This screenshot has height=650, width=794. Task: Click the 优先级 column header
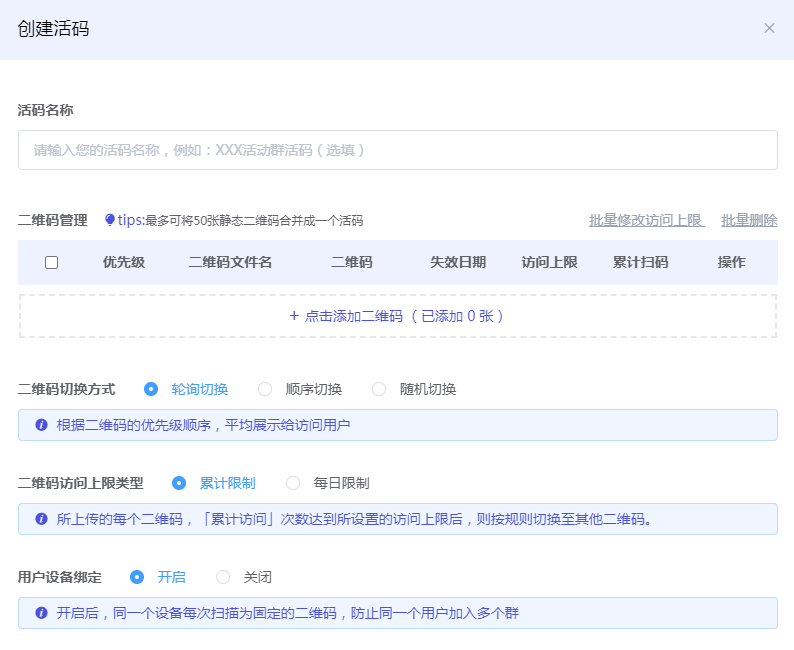(x=124, y=262)
